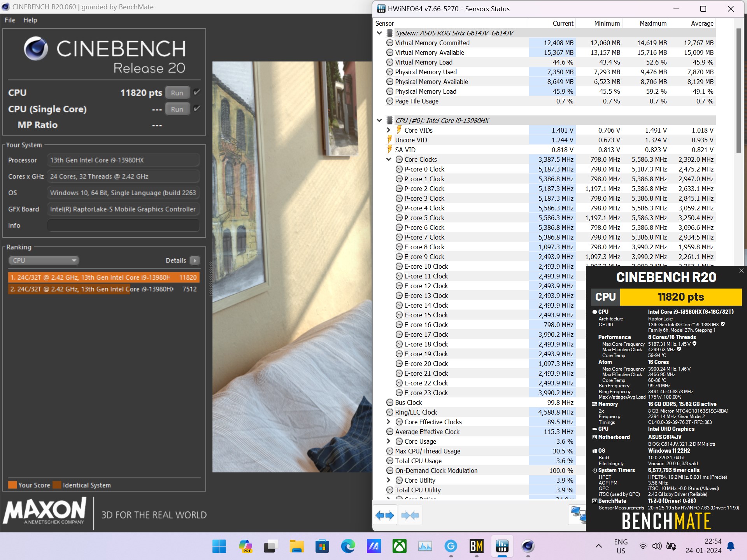Viewport: 747px width, 560px height.
Task: Click the Minimum column header
Action: coord(599,23)
